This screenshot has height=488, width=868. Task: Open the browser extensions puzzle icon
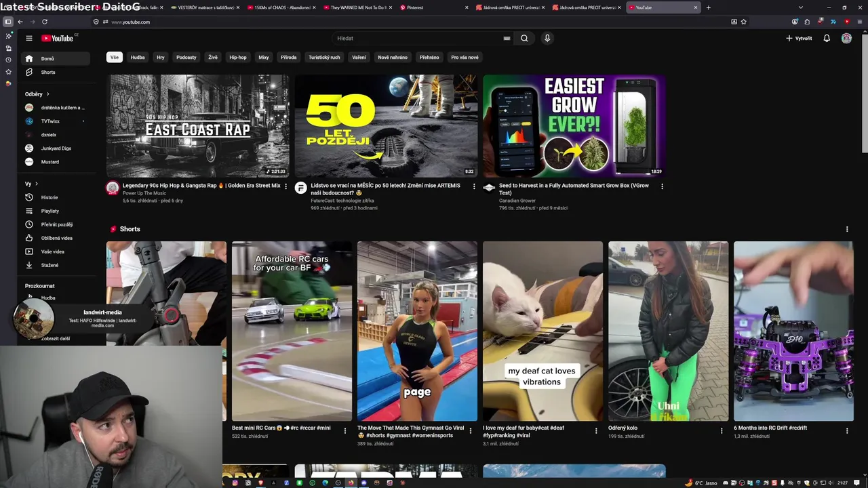coord(807,22)
